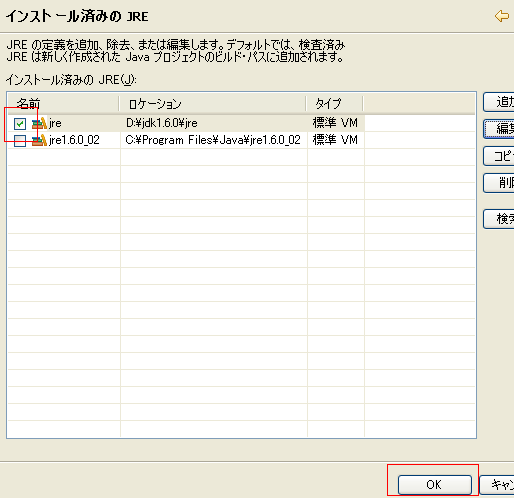This screenshot has height=498, width=514.
Task: Uncheck the jre checkbox
Action: pyautogui.click(x=20, y=124)
